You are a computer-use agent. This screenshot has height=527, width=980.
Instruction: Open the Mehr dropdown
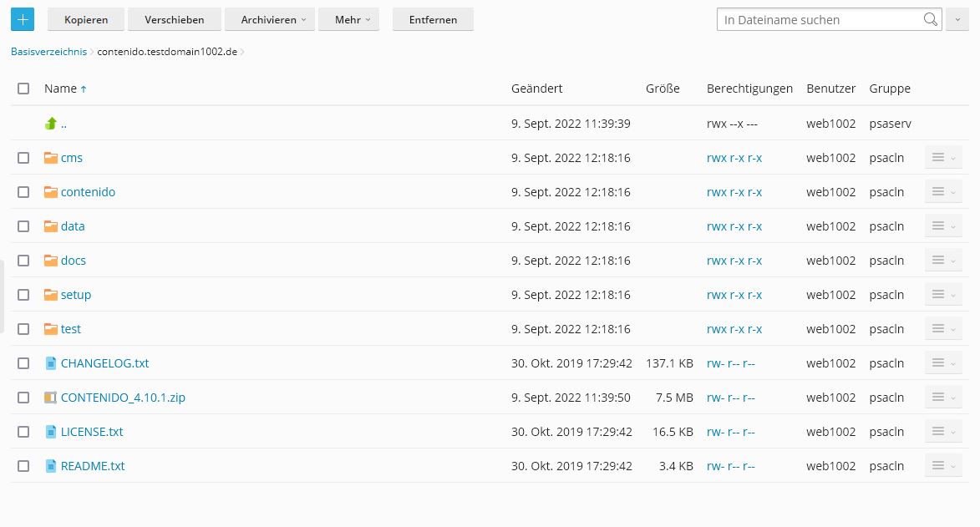348,19
